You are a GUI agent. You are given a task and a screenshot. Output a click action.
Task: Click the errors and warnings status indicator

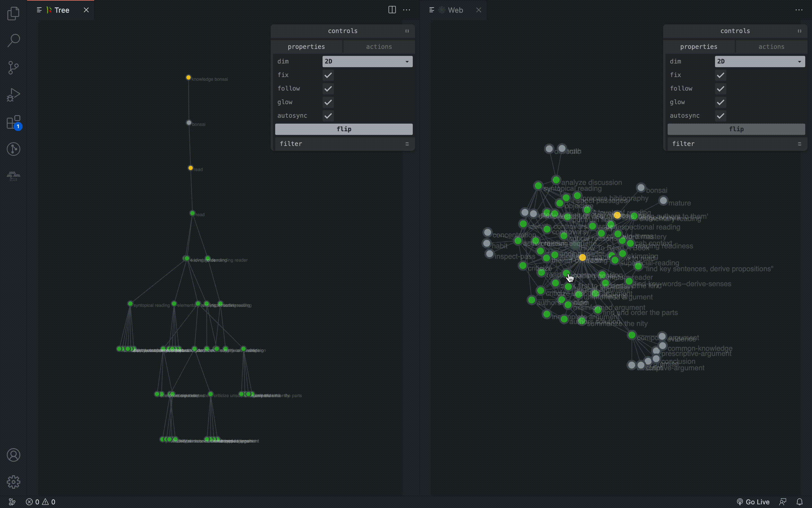point(41,502)
